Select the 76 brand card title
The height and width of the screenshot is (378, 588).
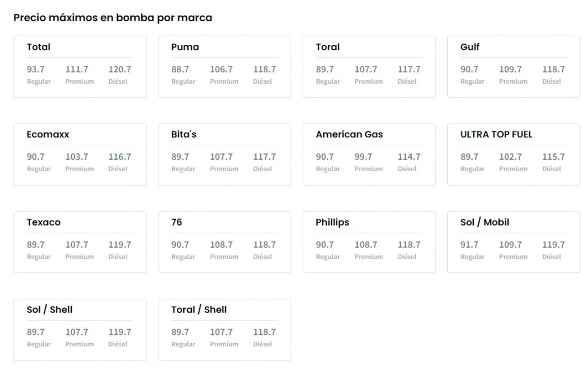pyautogui.click(x=177, y=222)
